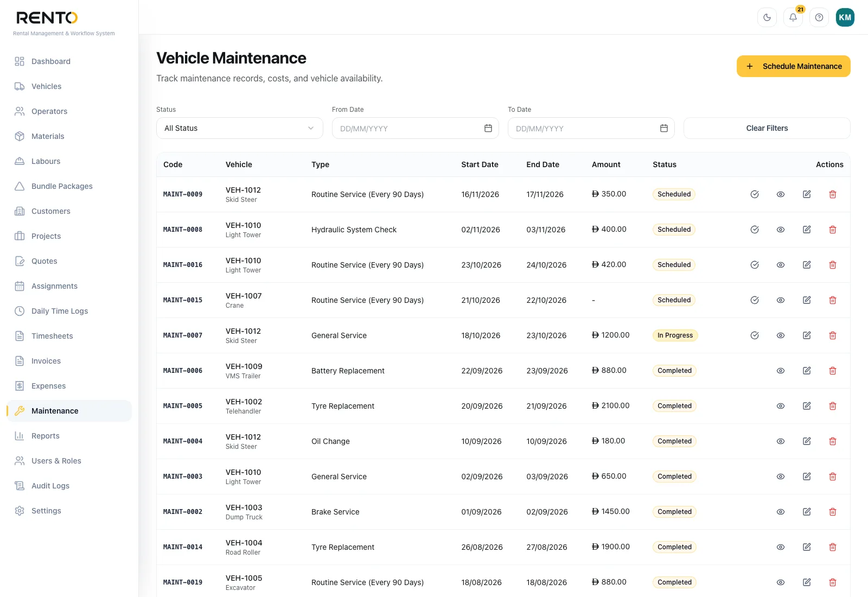
Task: Delete maintenance record MAINT-0008
Action: click(833, 230)
